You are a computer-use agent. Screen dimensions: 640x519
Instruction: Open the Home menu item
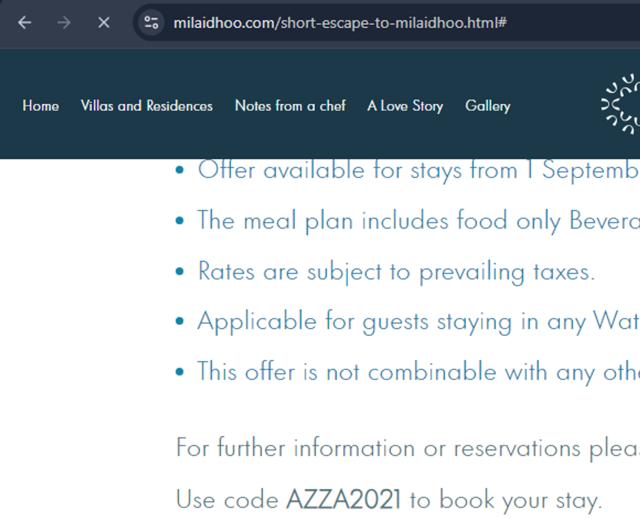coord(40,105)
